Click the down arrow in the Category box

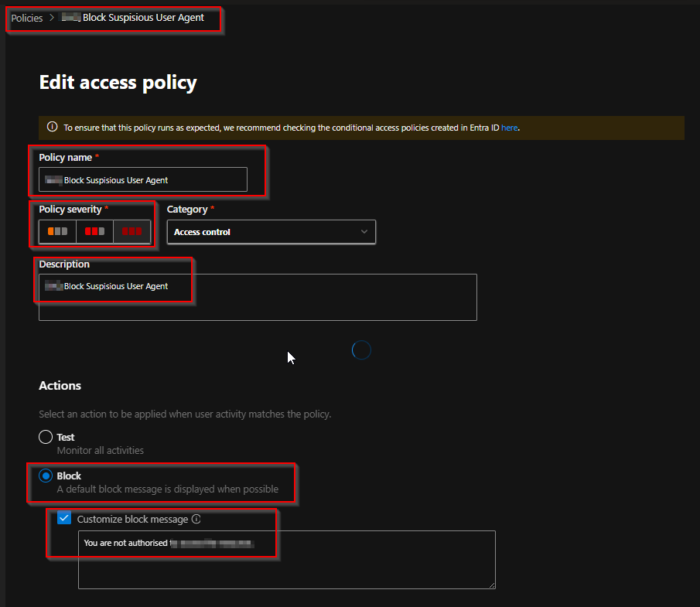364,232
